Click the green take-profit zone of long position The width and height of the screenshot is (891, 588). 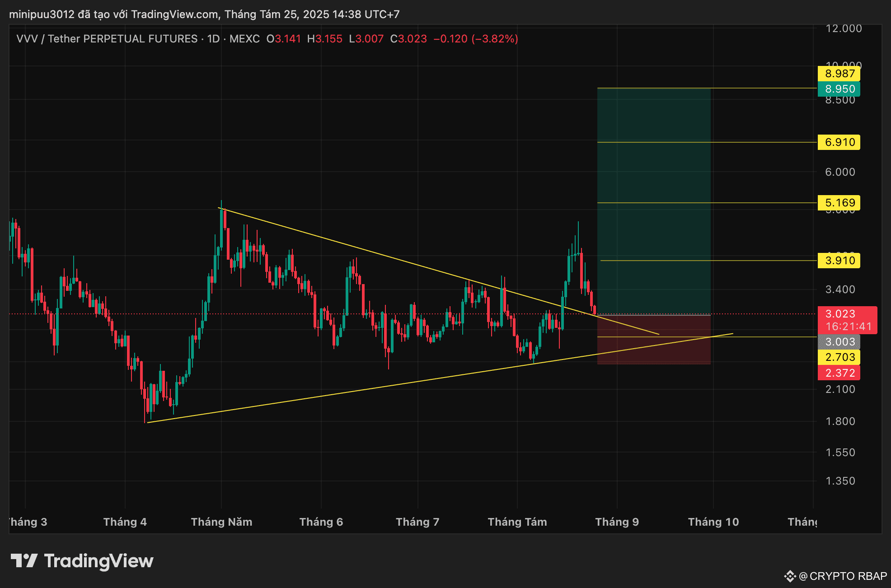point(653,181)
